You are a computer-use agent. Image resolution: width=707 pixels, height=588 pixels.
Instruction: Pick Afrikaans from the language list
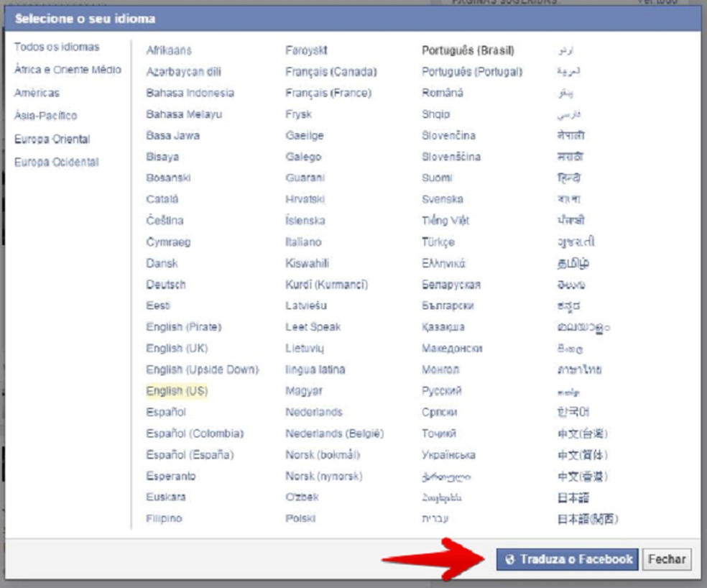(169, 50)
